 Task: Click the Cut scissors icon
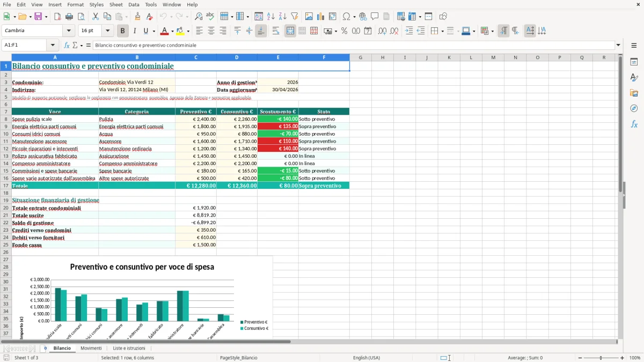pos(96,17)
